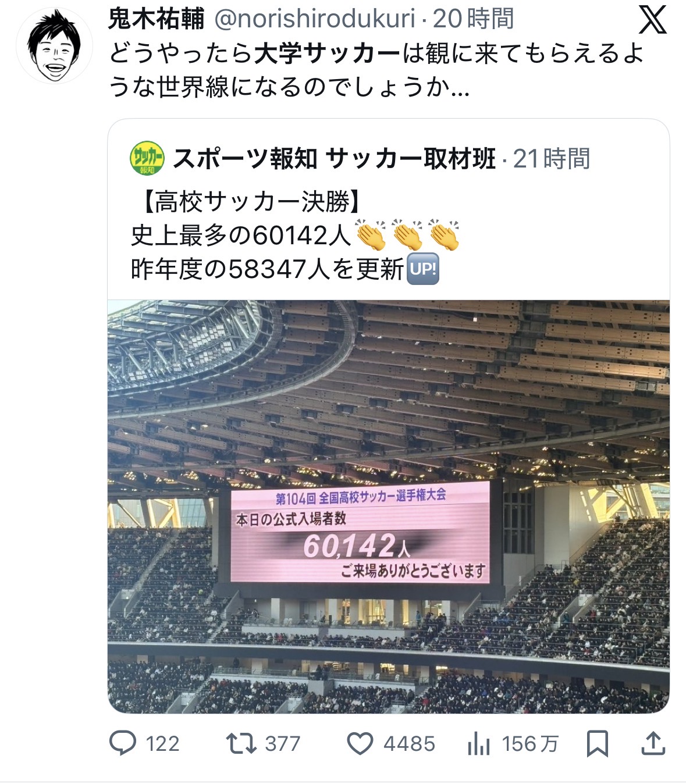The height and width of the screenshot is (784, 686).
Task: Like the post with the heart icon
Action: point(360,744)
